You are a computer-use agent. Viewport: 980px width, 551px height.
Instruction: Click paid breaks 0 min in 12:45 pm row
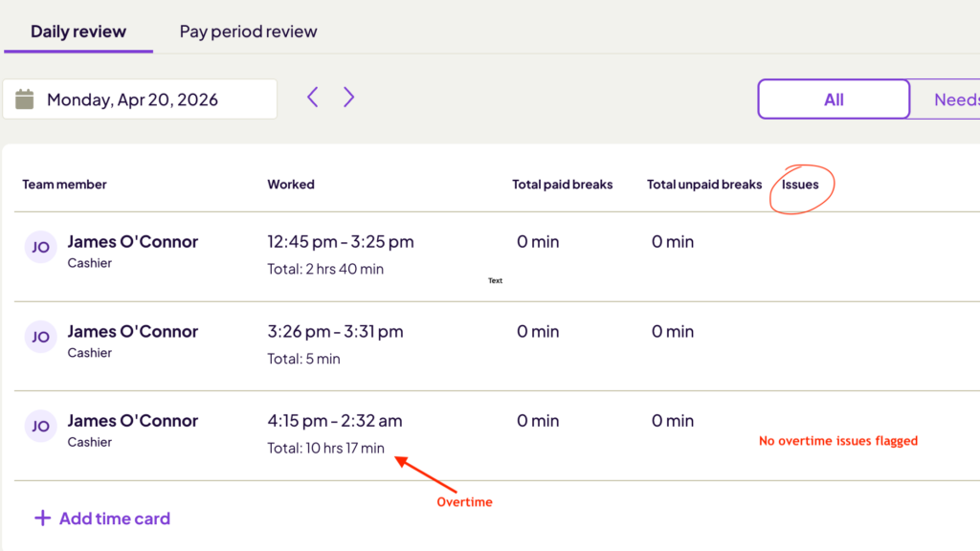point(538,242)
